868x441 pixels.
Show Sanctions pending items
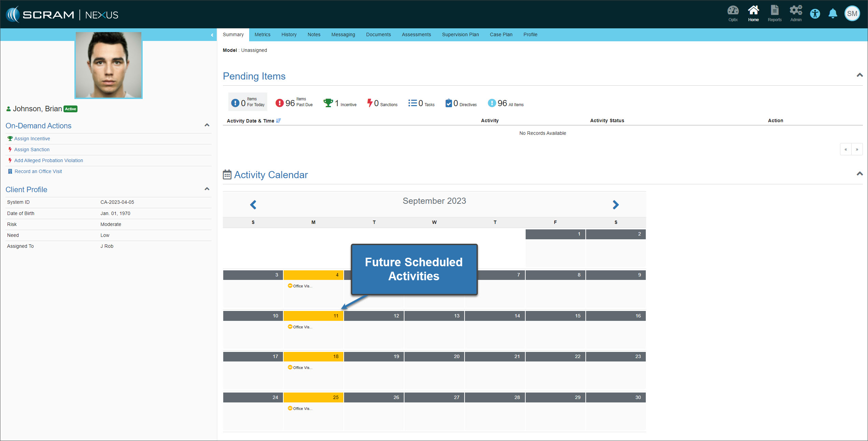click(382, 103)
